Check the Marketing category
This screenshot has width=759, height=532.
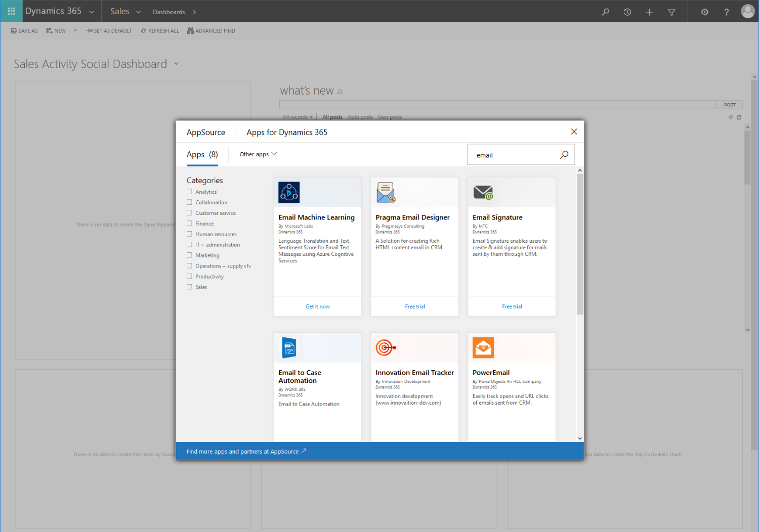pyautogui.click(x=189, y=255)
